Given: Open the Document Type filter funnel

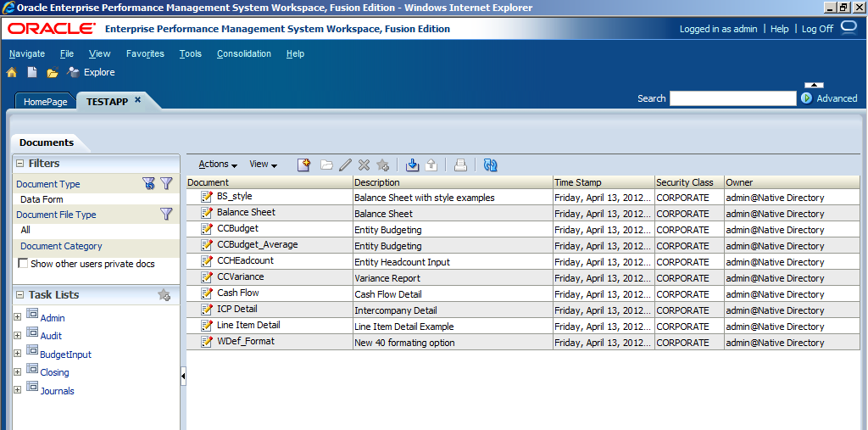Looking at the screenshot, I should [x=166, y=184].
